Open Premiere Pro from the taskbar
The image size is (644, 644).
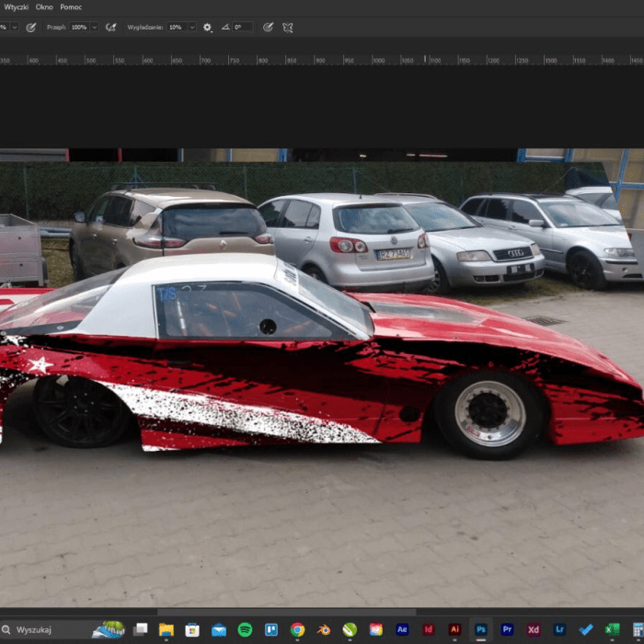pos(507,630)
